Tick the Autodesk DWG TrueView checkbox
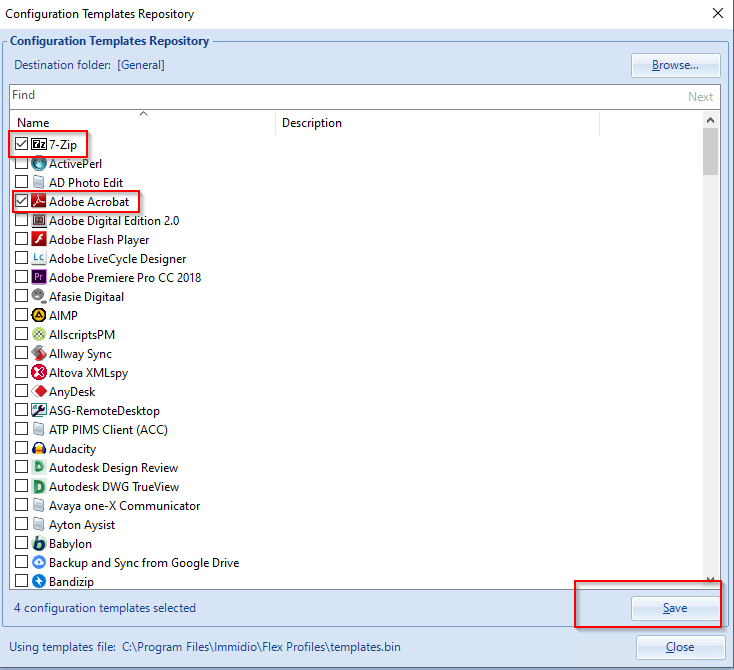The width and height of the screenshot is (734, 670). coord(22,487)
